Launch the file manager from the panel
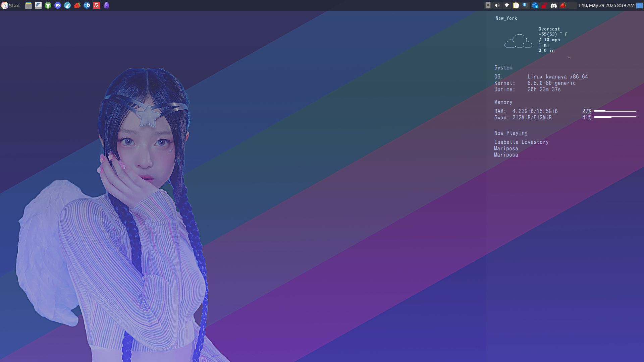644x362 pixels. click(x=29, y=5)
